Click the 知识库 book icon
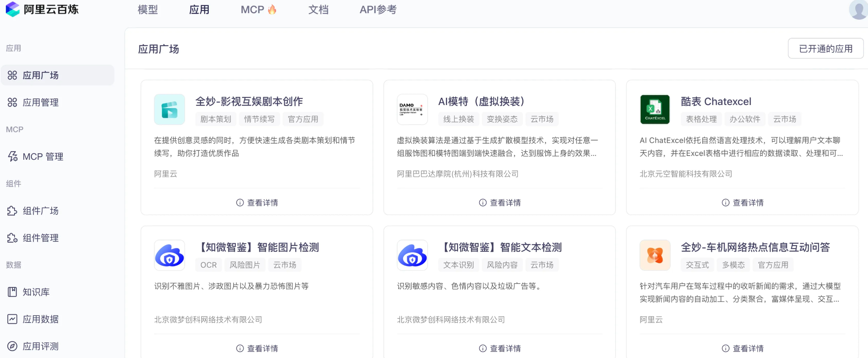The height and width of the screenshot is (358, 868). coord(12,292)
